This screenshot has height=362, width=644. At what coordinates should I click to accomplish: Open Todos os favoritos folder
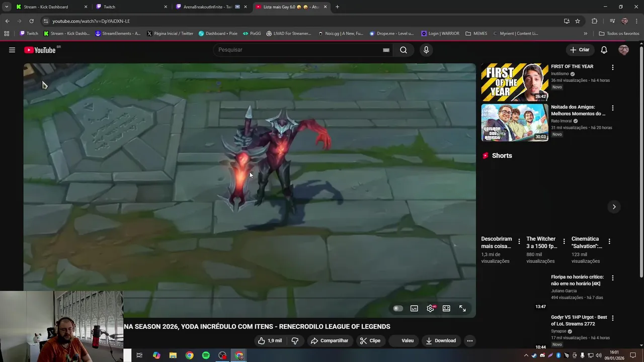[x=619, y=34]
